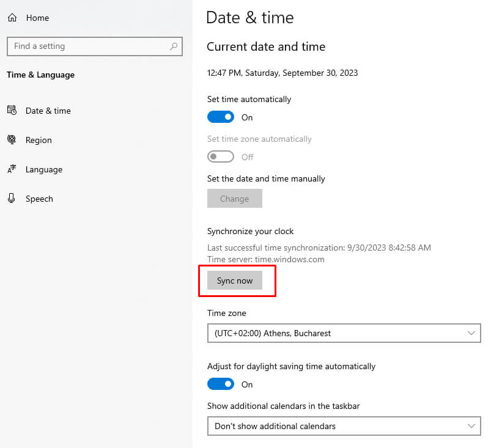Image resolution: width=502 pixels, height=448 pixels.
Task: Turn off Set time automatically toggle
Action: 221,117
